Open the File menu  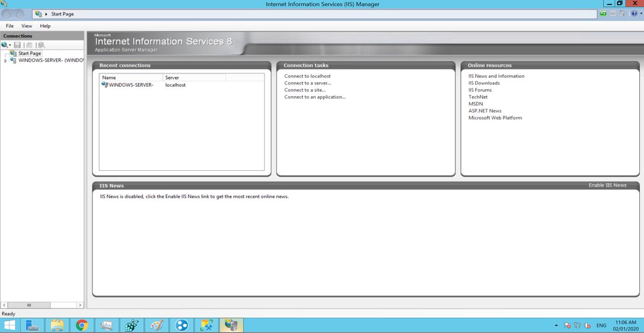click(x=10, y=26)
